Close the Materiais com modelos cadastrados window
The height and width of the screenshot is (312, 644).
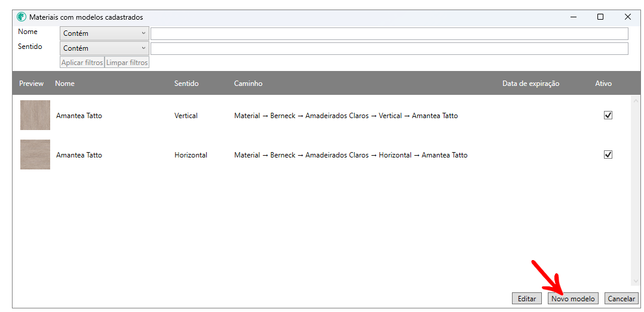pos(627,17)
